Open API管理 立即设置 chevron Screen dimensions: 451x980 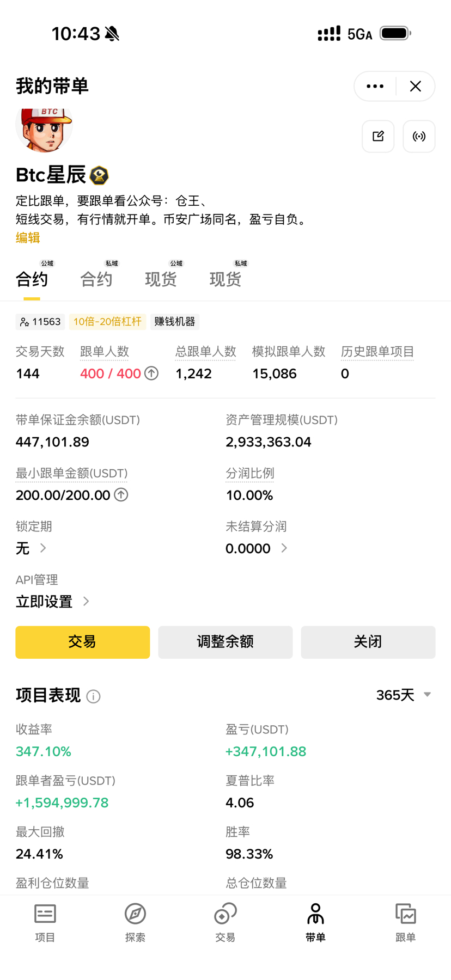point(86,601)
